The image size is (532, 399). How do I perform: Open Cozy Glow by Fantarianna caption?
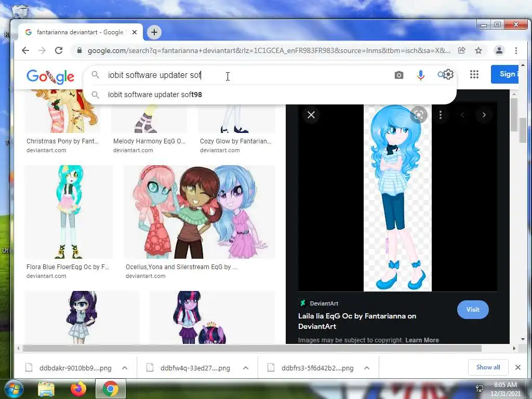[235, 141]
